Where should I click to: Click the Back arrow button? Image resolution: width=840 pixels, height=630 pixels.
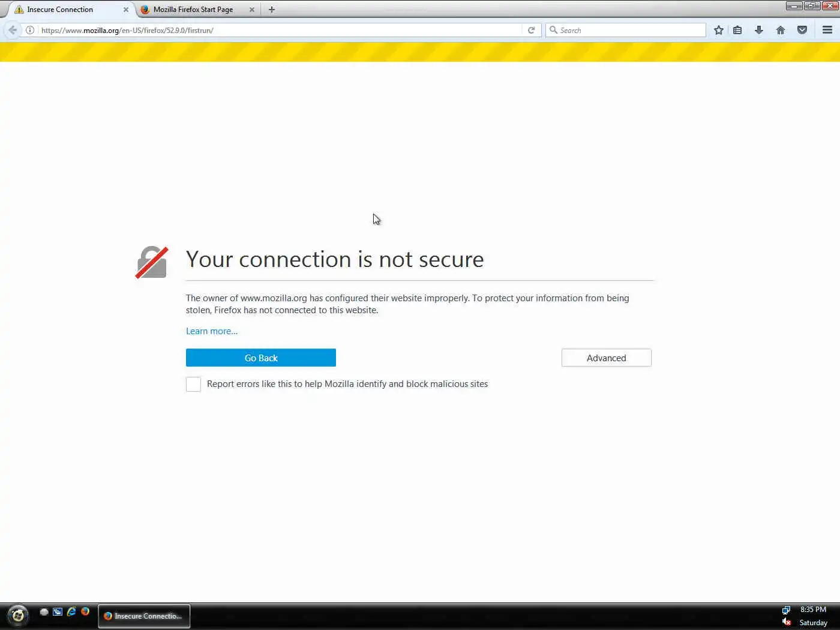(x=13, y=30)
